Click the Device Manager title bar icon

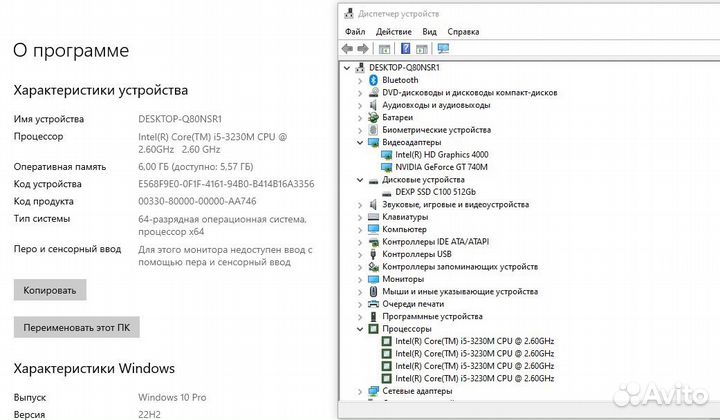point(349,14)
